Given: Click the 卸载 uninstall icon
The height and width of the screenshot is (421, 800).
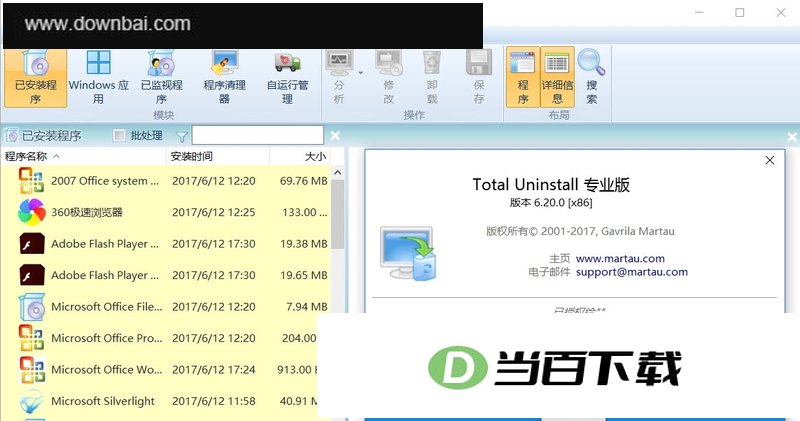Looking at the screenshot, I should [x=432, y=63].
